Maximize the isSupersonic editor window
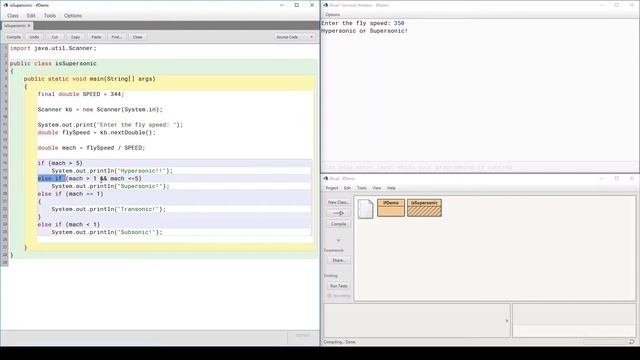This screenshot has height=360, width=640. pyautogui.click(x=297, y=5)
